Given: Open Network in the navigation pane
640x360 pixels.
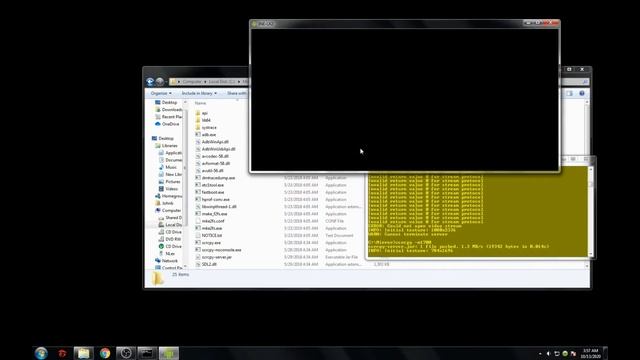Looking at the screenshot, I should click(169, 261).
